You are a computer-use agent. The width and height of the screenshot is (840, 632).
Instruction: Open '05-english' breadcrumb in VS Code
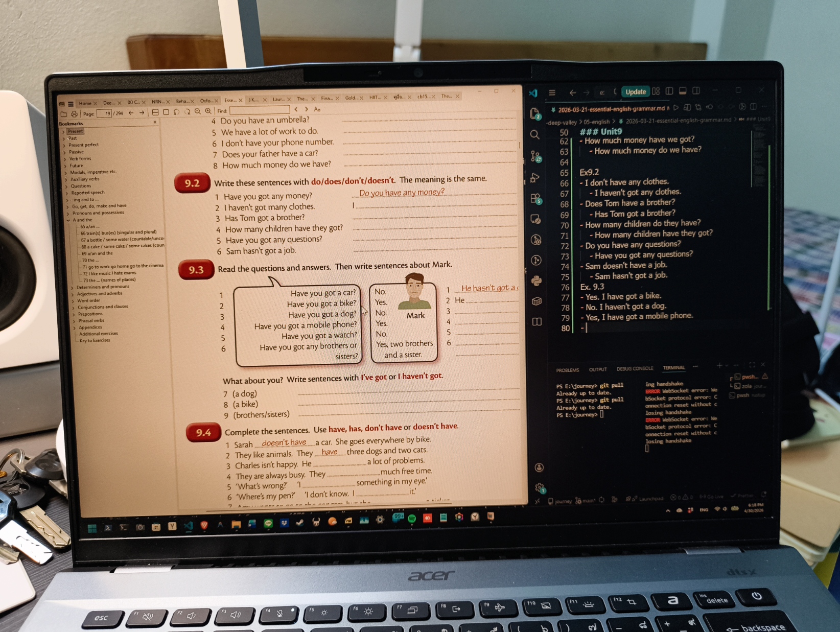click(x=597, y=122)
